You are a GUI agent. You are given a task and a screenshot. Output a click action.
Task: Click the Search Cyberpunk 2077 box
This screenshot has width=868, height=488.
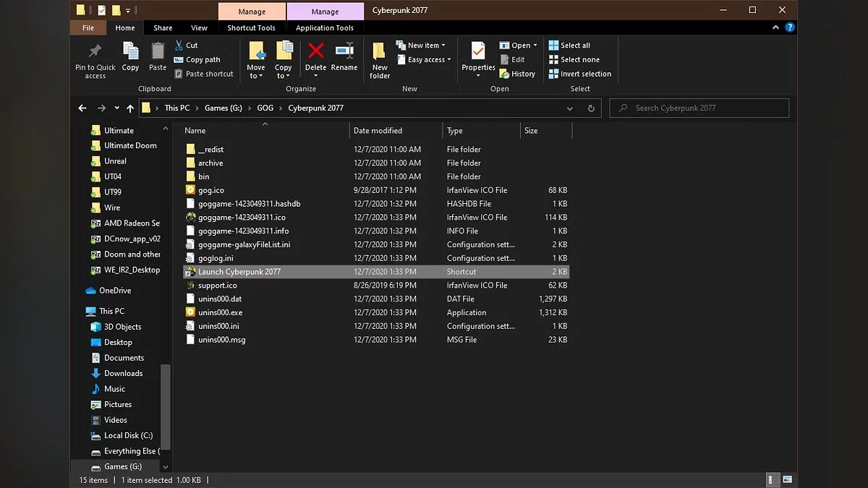(699, 108)
